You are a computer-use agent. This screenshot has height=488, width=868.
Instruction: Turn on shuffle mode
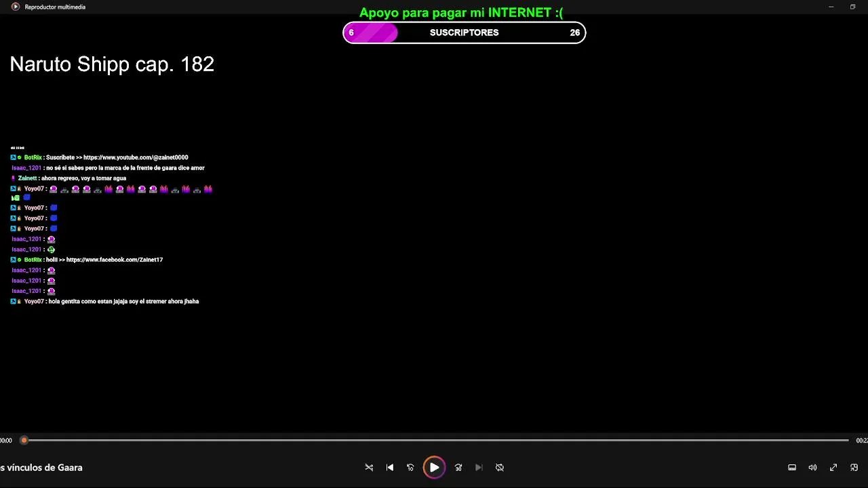[369, 467]
